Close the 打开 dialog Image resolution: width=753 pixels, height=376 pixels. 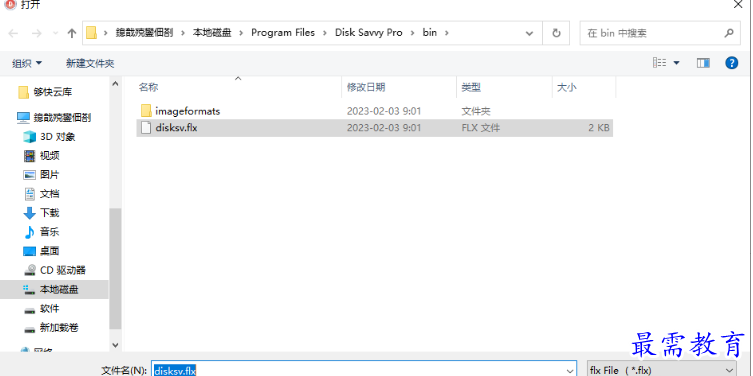738,4
